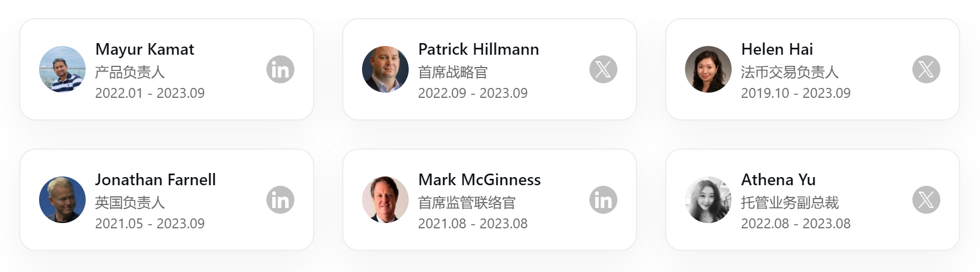
Task: Open Patrick Hillmann's X profile icon
Action: pyautogui.click(x=603, y=70)
